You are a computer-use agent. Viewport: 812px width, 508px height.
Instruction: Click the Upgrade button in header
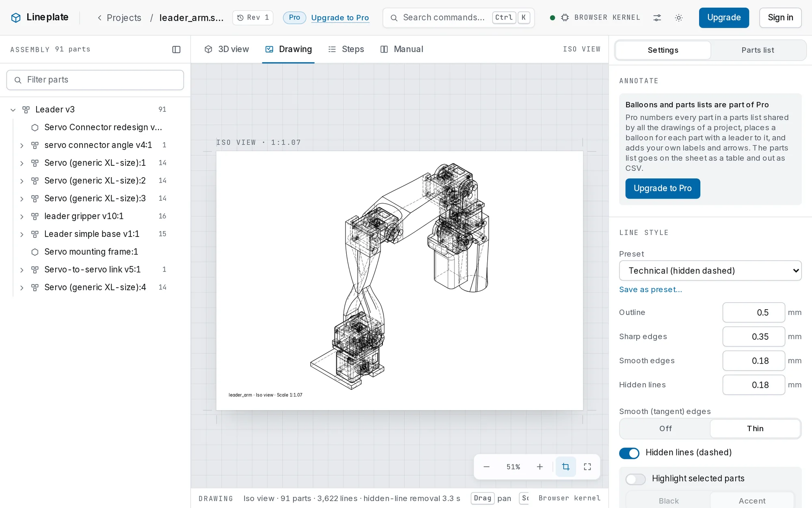click(723, 17)
